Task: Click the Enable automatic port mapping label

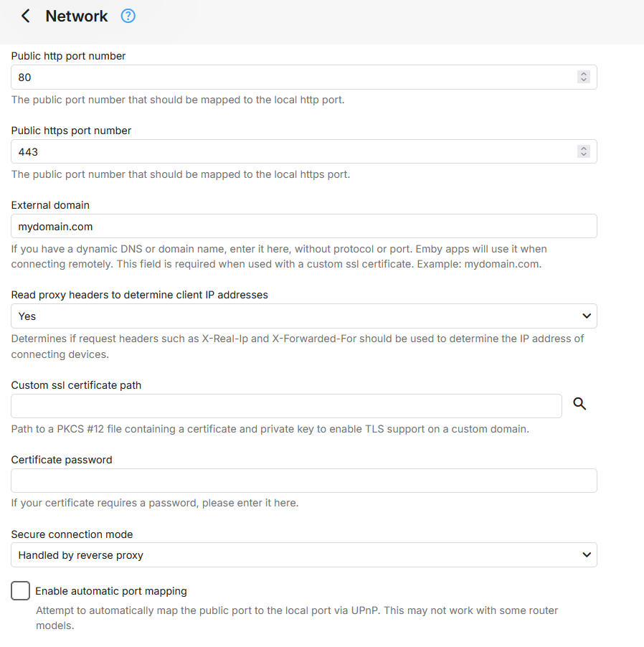Action: coord(111,591)
